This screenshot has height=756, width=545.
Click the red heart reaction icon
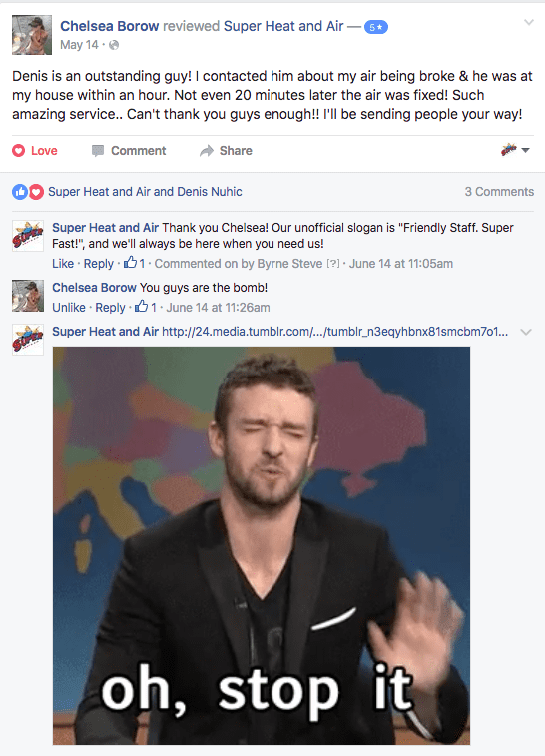tap(36, 192)
